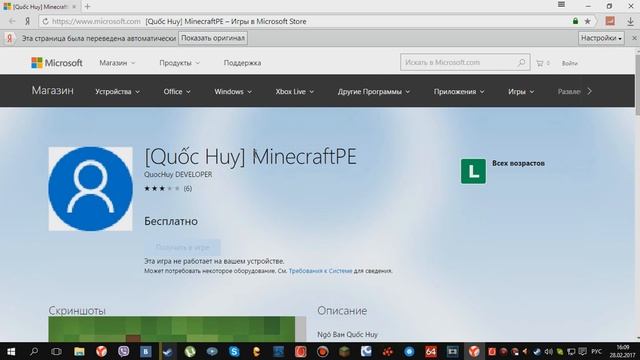Screen dimensions: 640x360
Task: Click the disabled Получить игру button
Action: (182, 247)
